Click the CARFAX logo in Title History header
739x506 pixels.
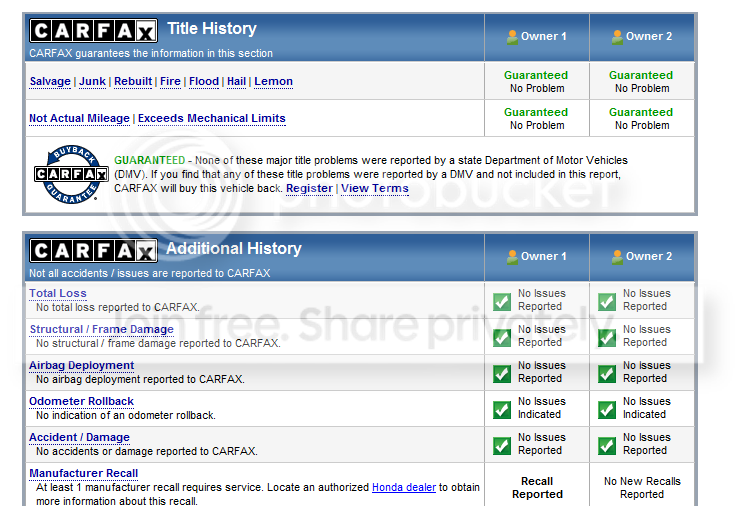(93, 31)
